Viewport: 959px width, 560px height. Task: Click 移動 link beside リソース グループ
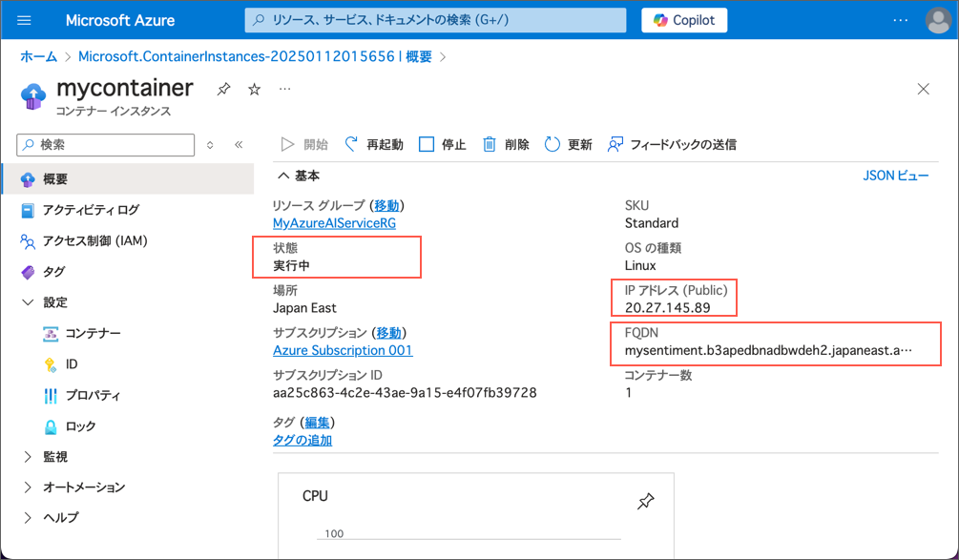click(x=386, y=205)
